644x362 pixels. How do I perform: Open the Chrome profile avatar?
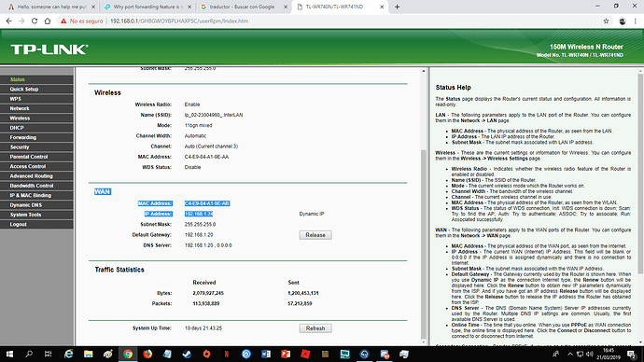[x=623, y=21]
